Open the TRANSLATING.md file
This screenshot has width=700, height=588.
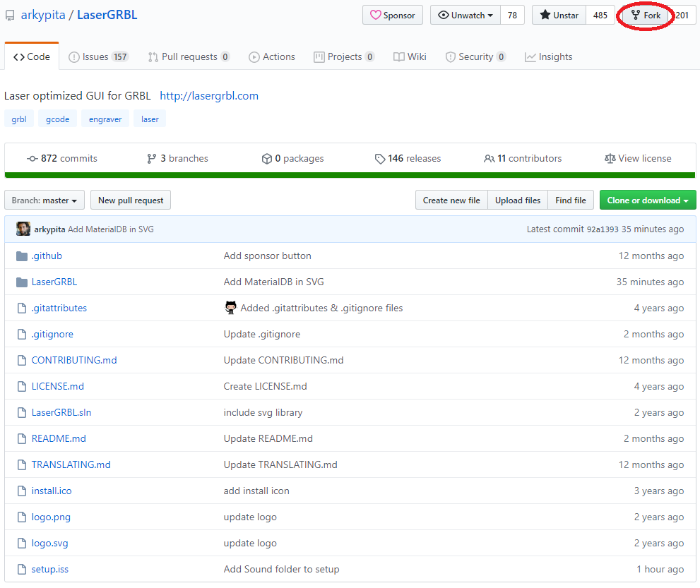point(71,465)
